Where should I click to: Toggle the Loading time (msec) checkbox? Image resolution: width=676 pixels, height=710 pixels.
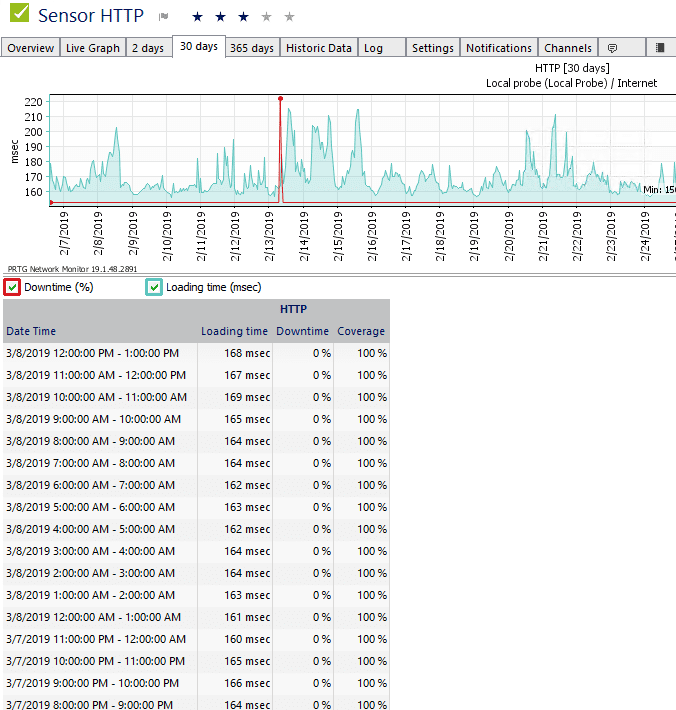pos(154,288)
